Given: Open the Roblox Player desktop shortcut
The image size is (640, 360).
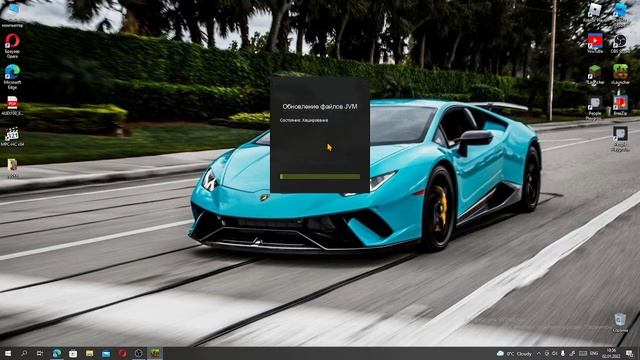Looking at the screenshot, I should [595, 12].
